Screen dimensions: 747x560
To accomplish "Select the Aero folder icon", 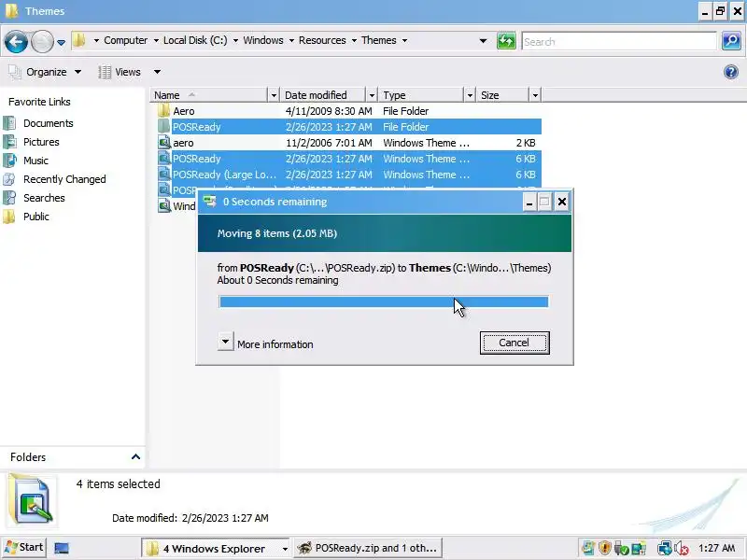I will coord(164,111).
